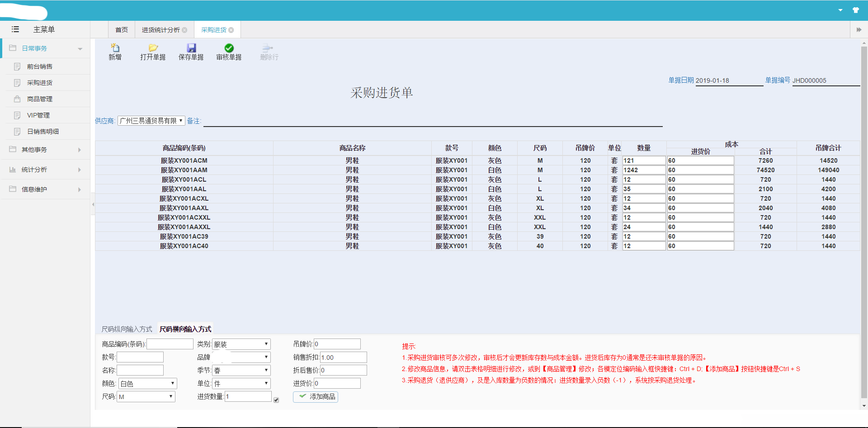Click the quantity field of row 服装XY001AAXXL
Image resolution: width=868 pixels, height=428 pixels.
coord(644,227)
